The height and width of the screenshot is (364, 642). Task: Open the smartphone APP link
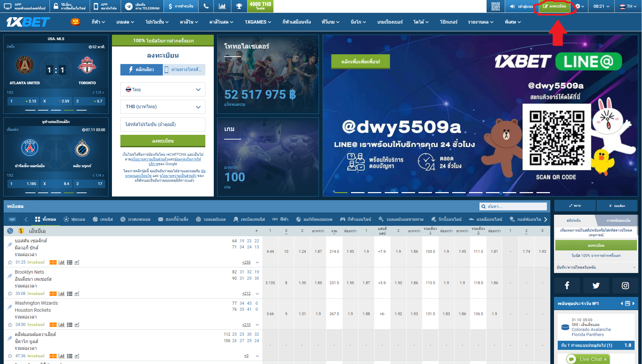click(105, 6)
